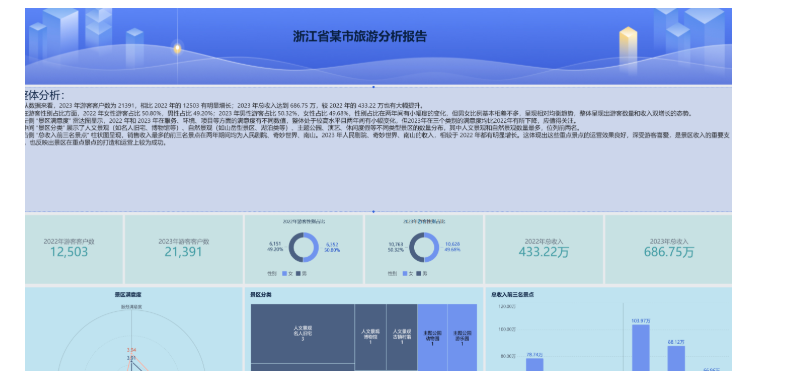Select the 686.75万 total revenue card
The width and height of the screenshot is (812, 392).
tap(669, 249)
